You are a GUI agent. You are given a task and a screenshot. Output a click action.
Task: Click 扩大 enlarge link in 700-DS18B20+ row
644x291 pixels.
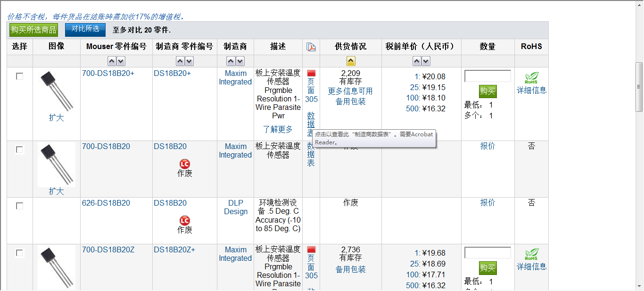coord(56,118)
